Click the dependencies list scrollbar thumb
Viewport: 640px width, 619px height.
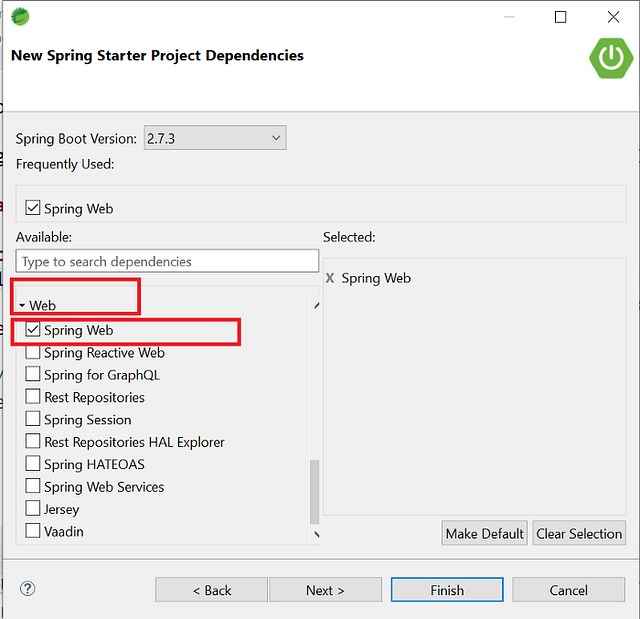click(x=314, y=492)
